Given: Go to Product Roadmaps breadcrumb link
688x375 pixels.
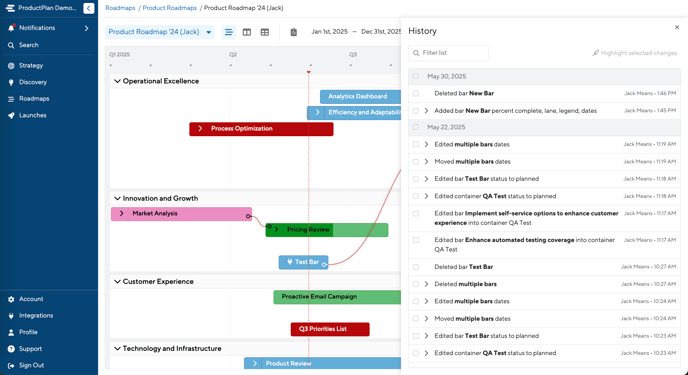Looking at the screenshot, I should click(169, 8).
